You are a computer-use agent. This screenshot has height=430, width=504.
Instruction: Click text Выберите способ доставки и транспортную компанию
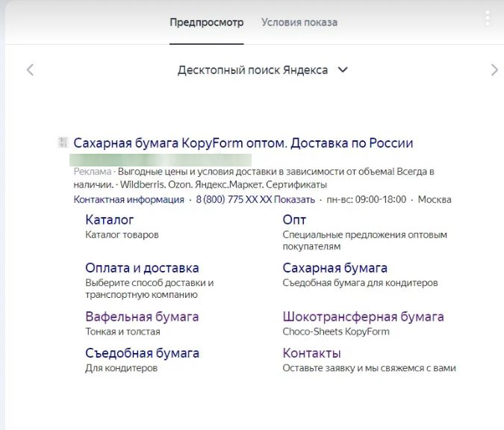pyautogui.click(x=149, y=289)
